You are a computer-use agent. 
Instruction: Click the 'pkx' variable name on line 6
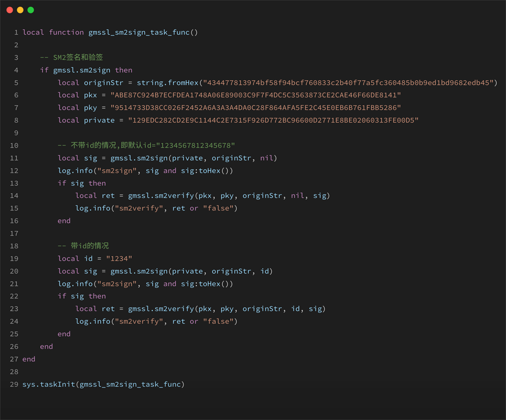click(90, 95)
